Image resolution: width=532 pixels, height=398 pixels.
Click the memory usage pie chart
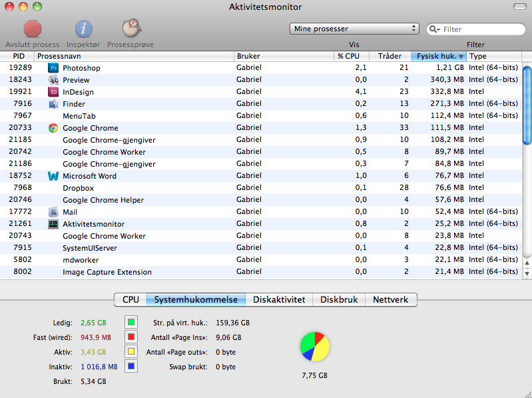click(x=315, y=347)
